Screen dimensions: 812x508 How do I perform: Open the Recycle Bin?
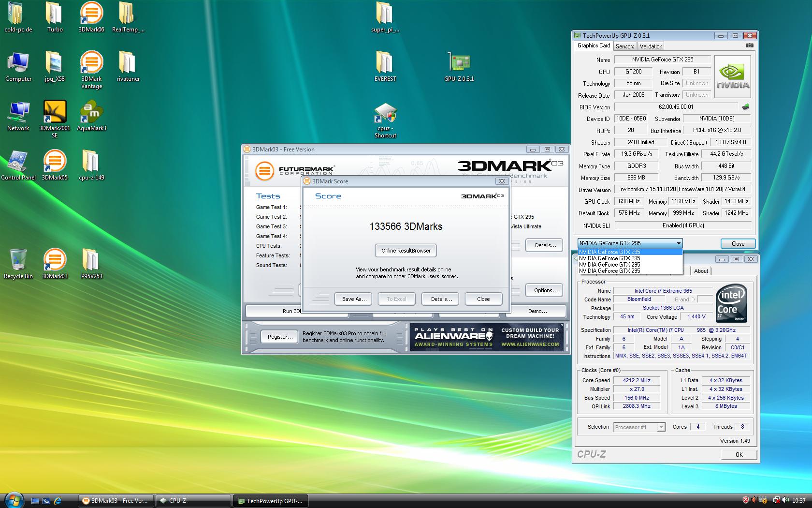pyautogui.click(x=18, y=264)
